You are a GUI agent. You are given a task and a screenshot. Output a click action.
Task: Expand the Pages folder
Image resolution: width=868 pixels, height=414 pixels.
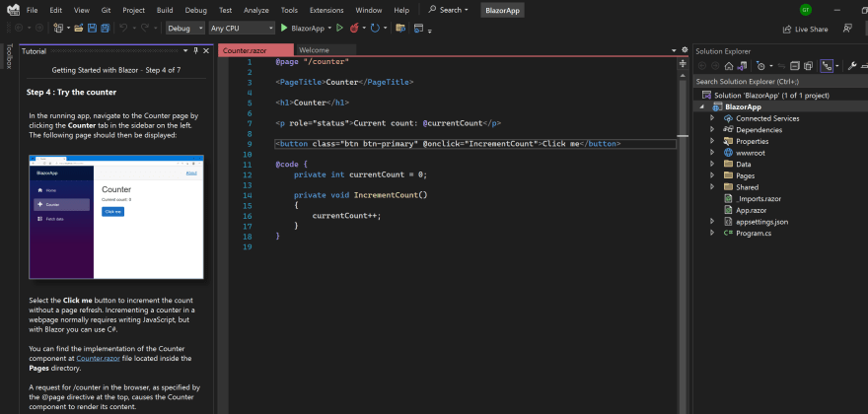[x=712, y=175]
